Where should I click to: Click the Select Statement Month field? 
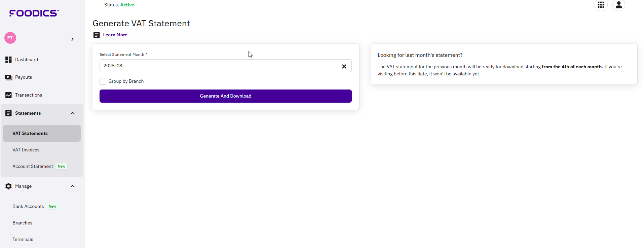click(219, 66)
